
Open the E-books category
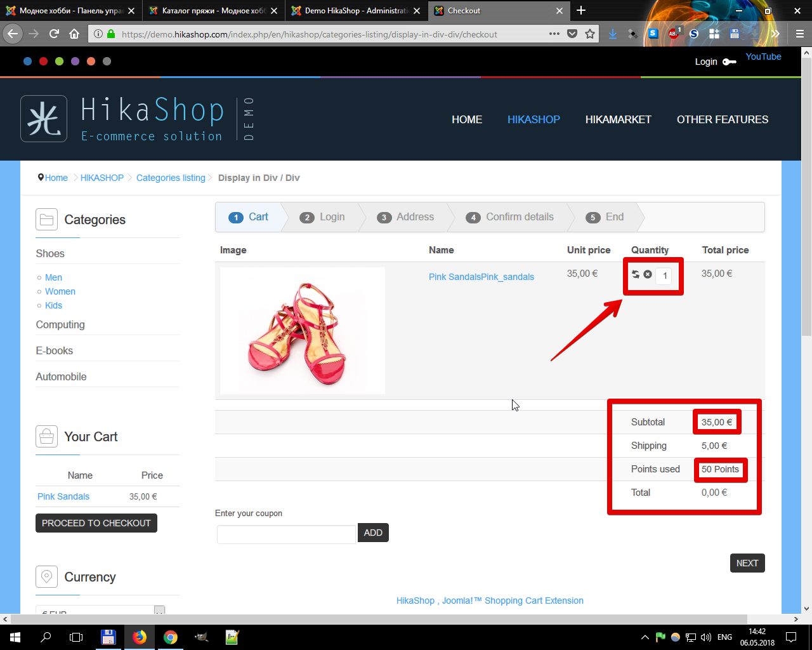tap(55, 350)
